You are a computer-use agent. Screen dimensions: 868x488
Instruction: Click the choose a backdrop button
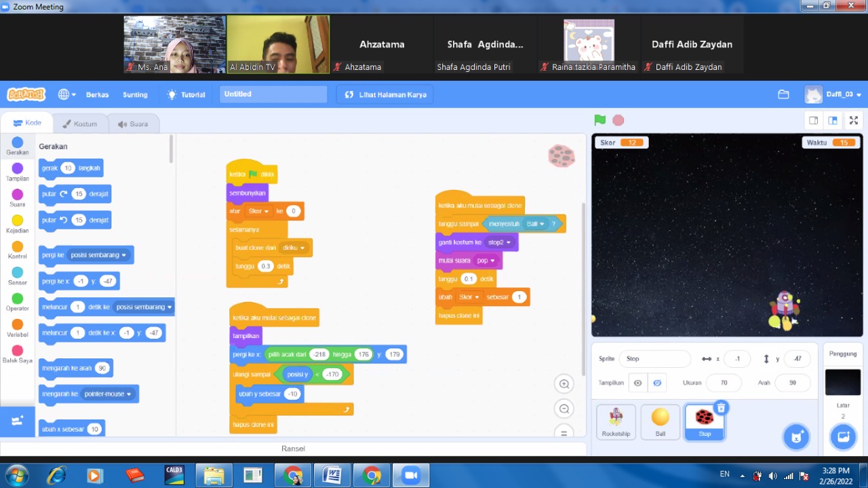[843, 436]
